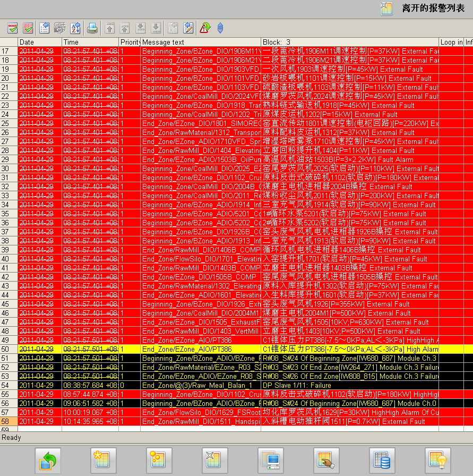Select highlighted row number 58
The width and height of the screenshot is (473, 476).
(x=9, y=421)
